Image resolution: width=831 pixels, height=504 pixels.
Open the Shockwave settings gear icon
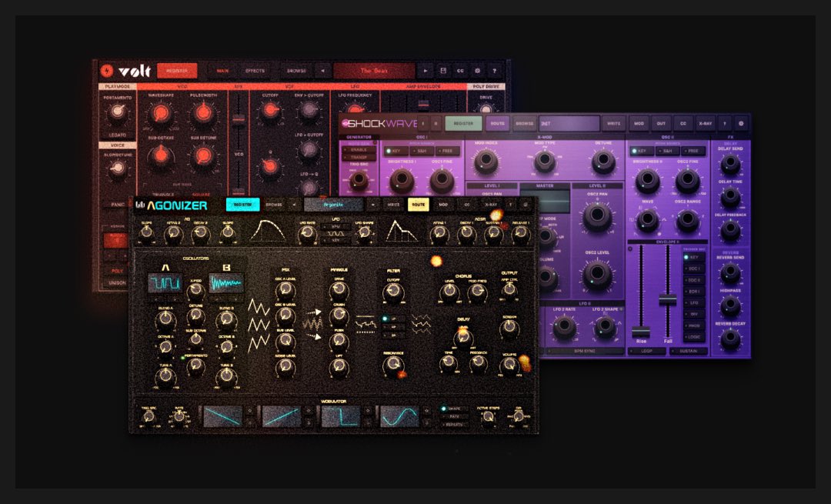(x=741, y=123)
